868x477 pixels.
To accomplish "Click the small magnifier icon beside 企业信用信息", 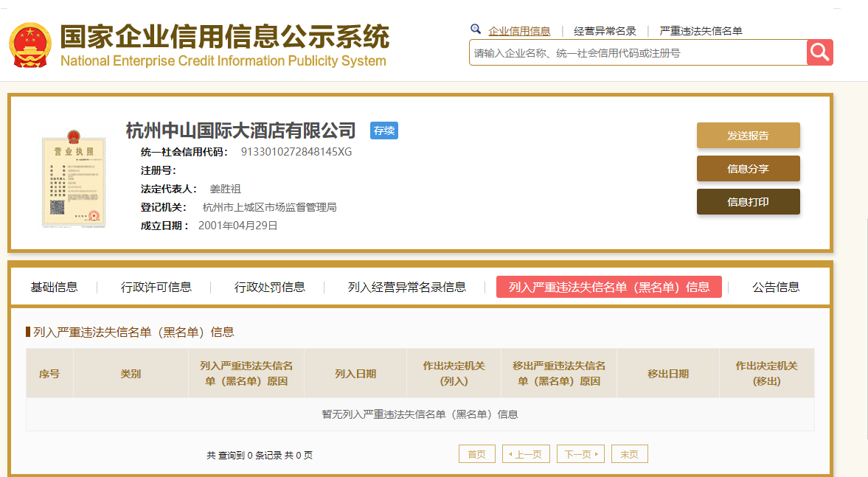I will (x=476, y=29).
